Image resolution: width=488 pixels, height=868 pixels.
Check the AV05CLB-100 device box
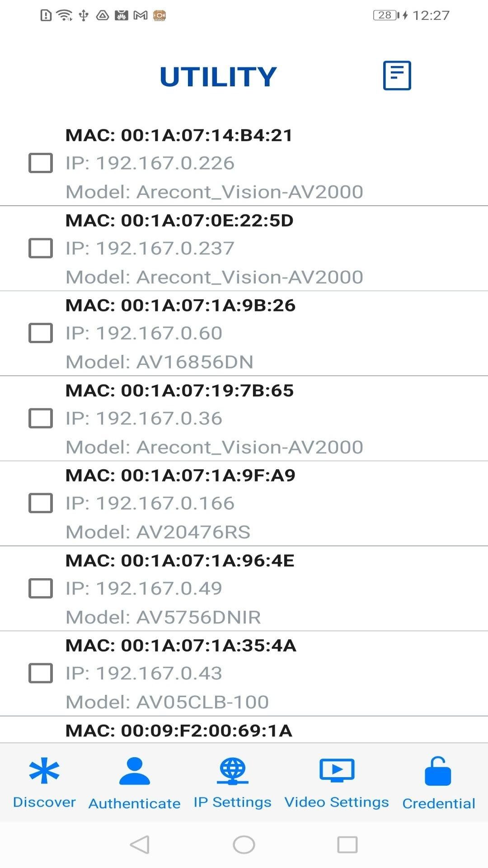(x=41, y=673)
